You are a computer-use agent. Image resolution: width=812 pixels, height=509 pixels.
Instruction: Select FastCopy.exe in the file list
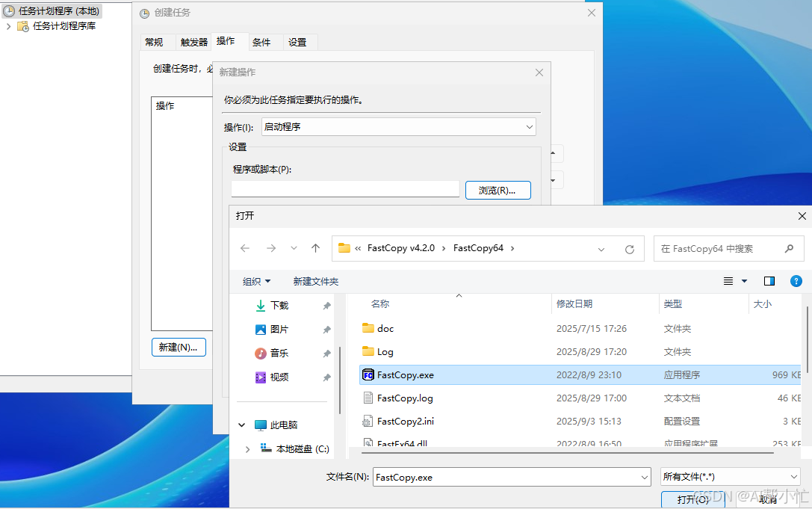[x=403, y=374]
